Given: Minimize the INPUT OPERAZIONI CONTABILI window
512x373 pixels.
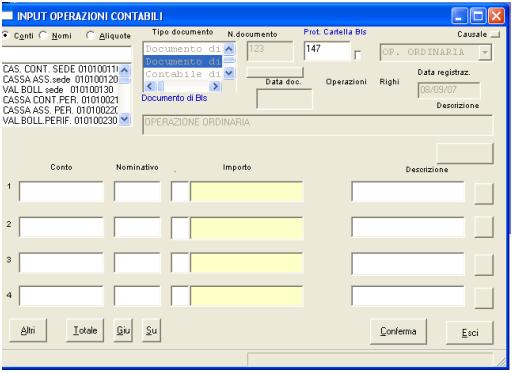Looking at the screenshot, I should point(460,16).
